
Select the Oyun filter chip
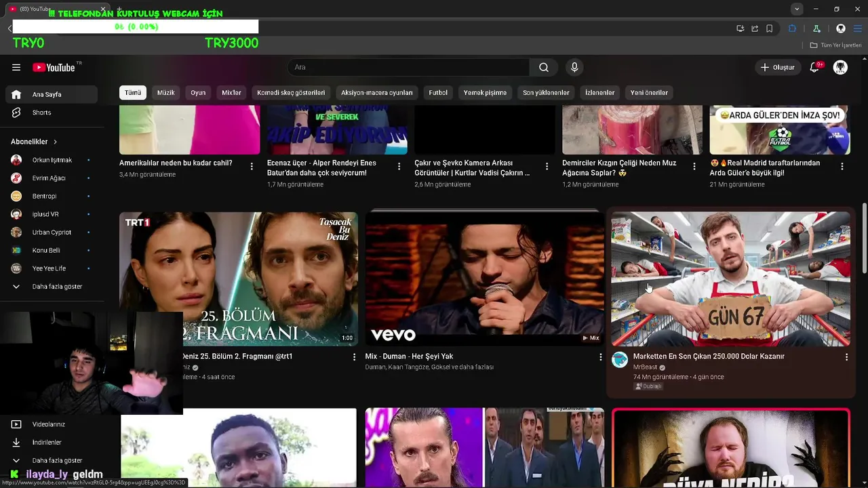click(x=198, y=92)
